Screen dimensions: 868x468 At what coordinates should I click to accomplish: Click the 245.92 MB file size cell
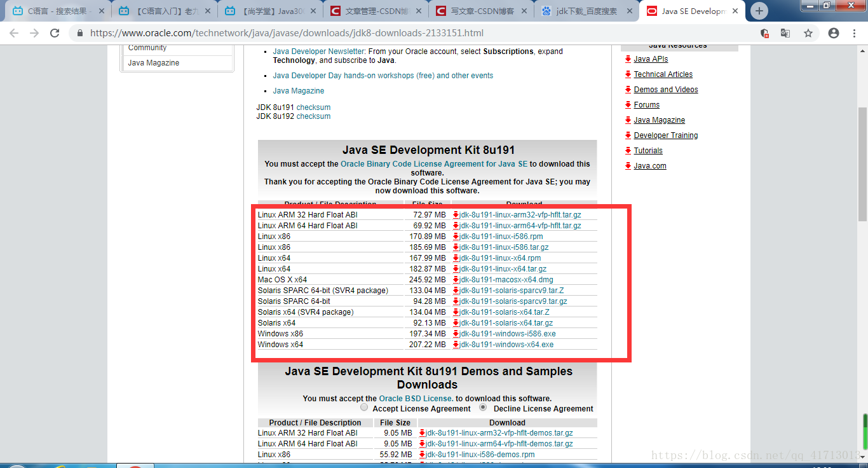click(x=428, y=280)
